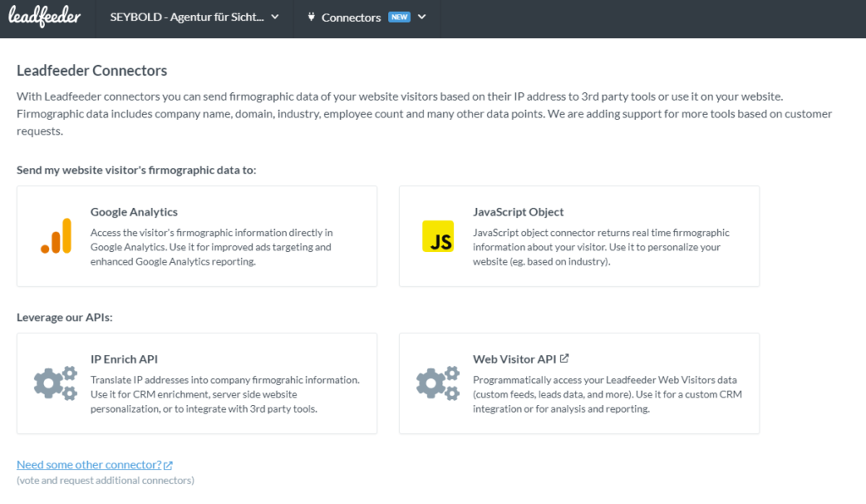
Task: Open the JavaScript Object connector title
Action: click(518, 212)
